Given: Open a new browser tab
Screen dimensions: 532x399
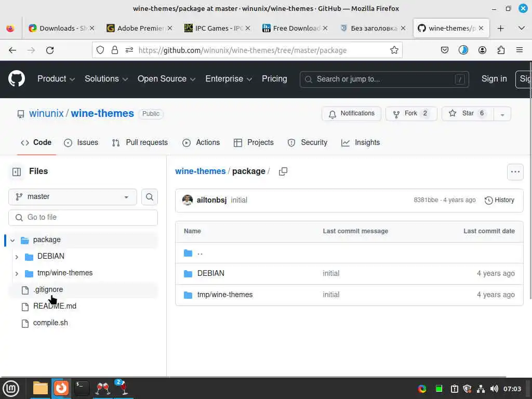Looking at the screenshot, I should pos(500,28).
